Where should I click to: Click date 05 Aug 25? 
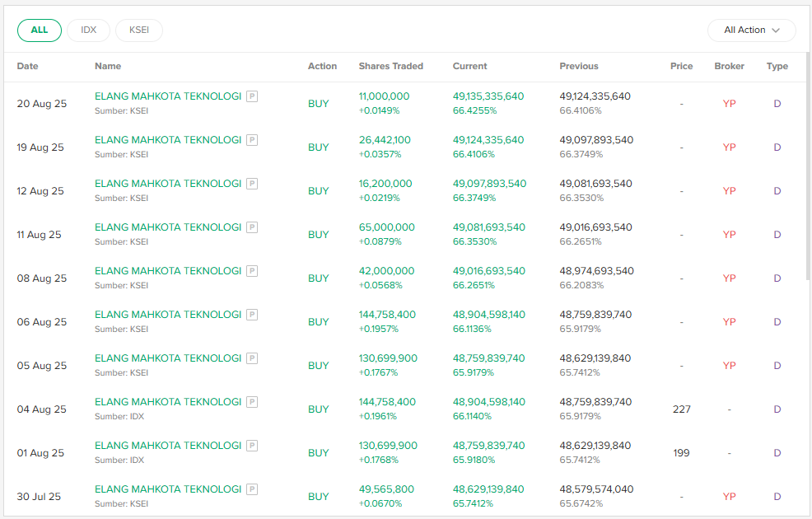(x=42, y=365)
